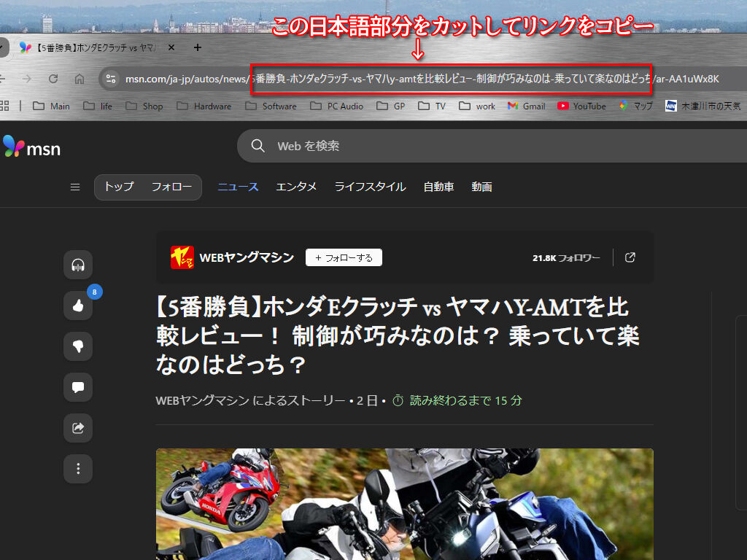Open the WEBヤングマシン publisher link
This screenshot has width=747, height=560.
point(247,257)
